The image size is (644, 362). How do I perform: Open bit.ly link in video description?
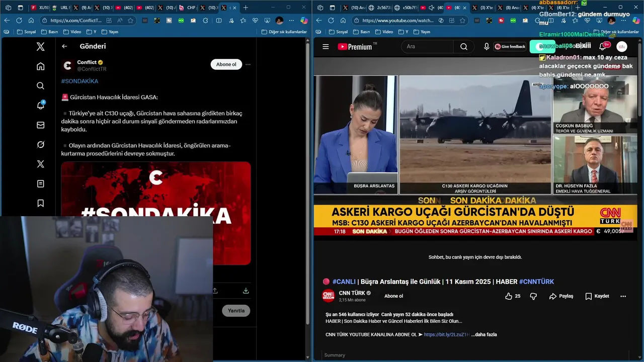pyautogui.click(x=447, y=334)
